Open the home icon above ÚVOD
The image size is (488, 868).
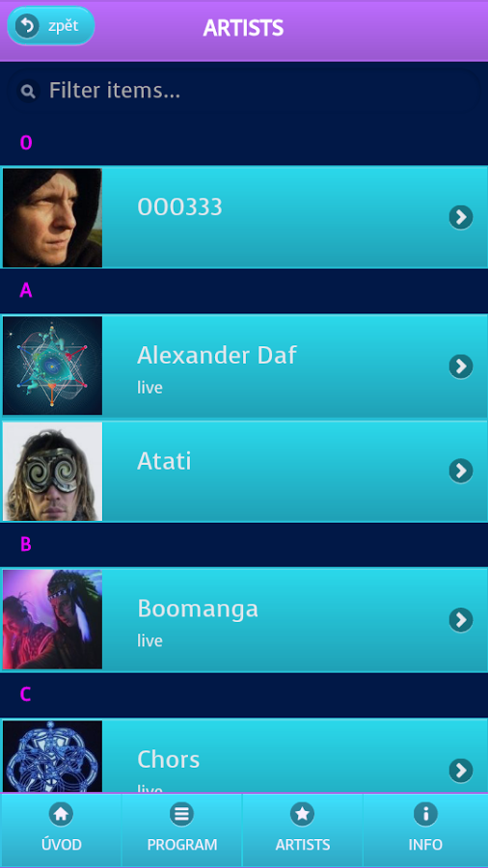tap(61, 814)
